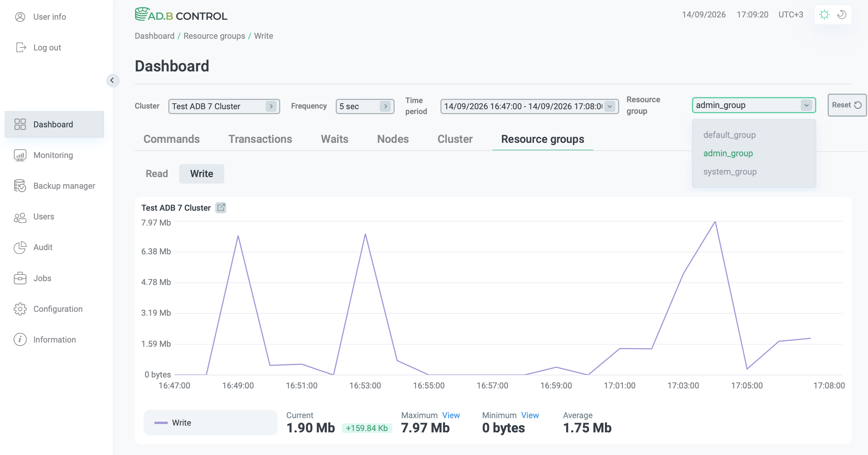
Task: Choose admin_group from the dropdown list
Action: [x=728, y=153]
